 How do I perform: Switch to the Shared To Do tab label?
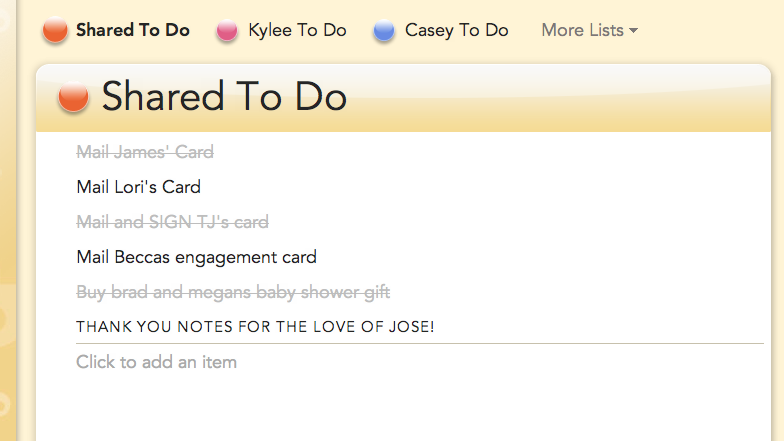[x=133, y=30]
